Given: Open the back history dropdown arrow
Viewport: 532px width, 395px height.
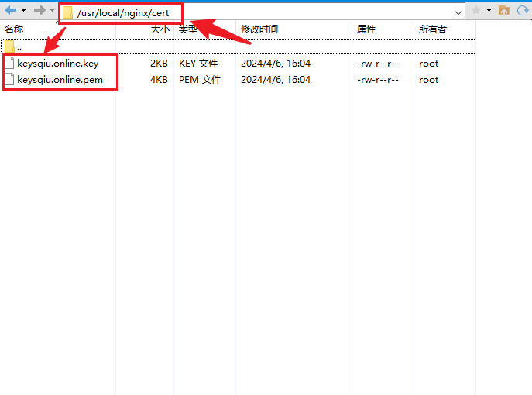Looking at the screenshot, I should 23,11.
